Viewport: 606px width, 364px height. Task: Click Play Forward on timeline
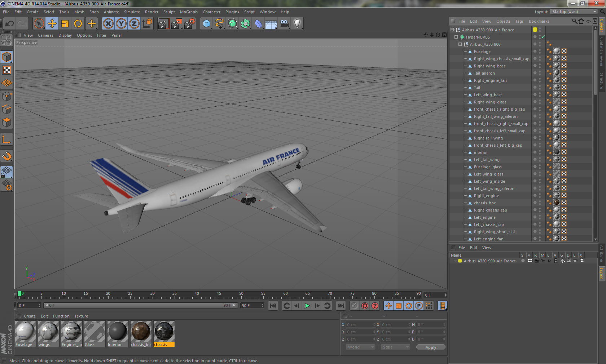coord(307,306)
